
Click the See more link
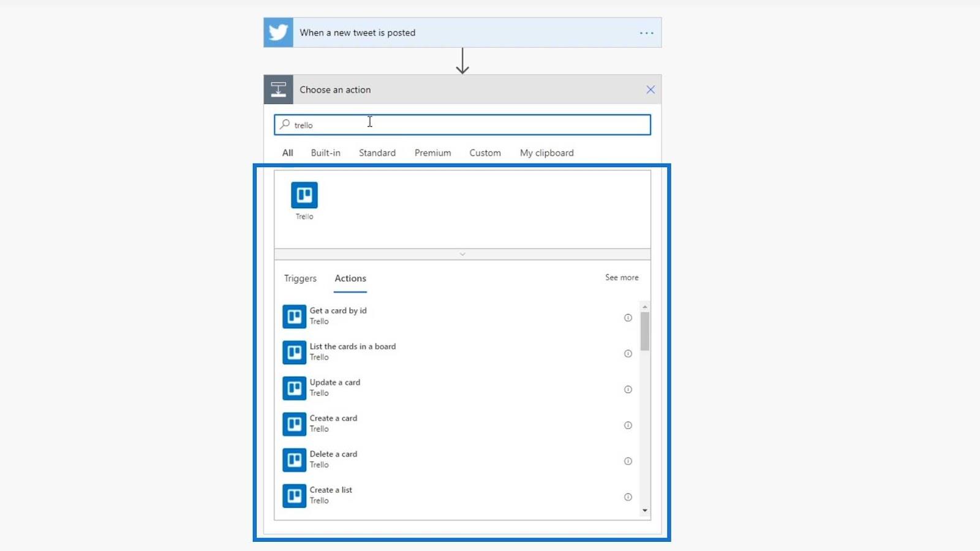click(622, 277)
